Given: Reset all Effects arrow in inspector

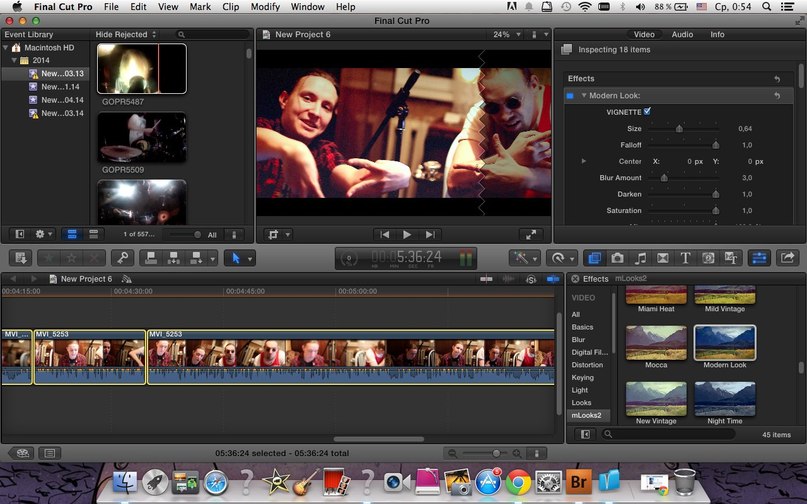Looking at the screenshot, I should pyautogui.click(x=777, y=79).
